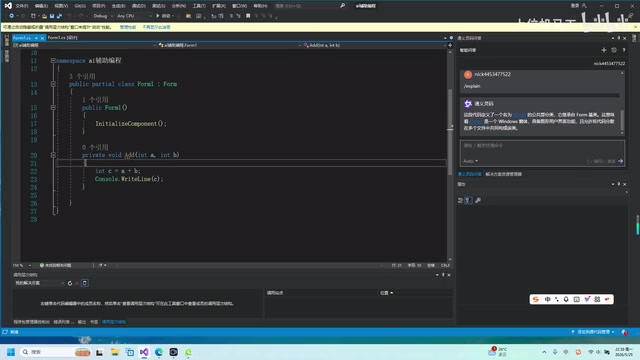The height and width of the screenshot is (360, 640).
Task: Open Windows Start menu
Action: tap(11, 352)
